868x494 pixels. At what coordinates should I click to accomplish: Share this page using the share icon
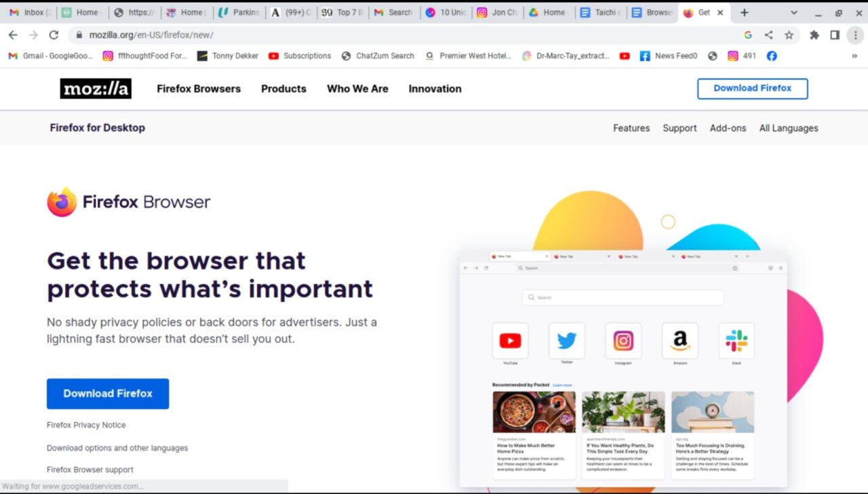(768, 35)
